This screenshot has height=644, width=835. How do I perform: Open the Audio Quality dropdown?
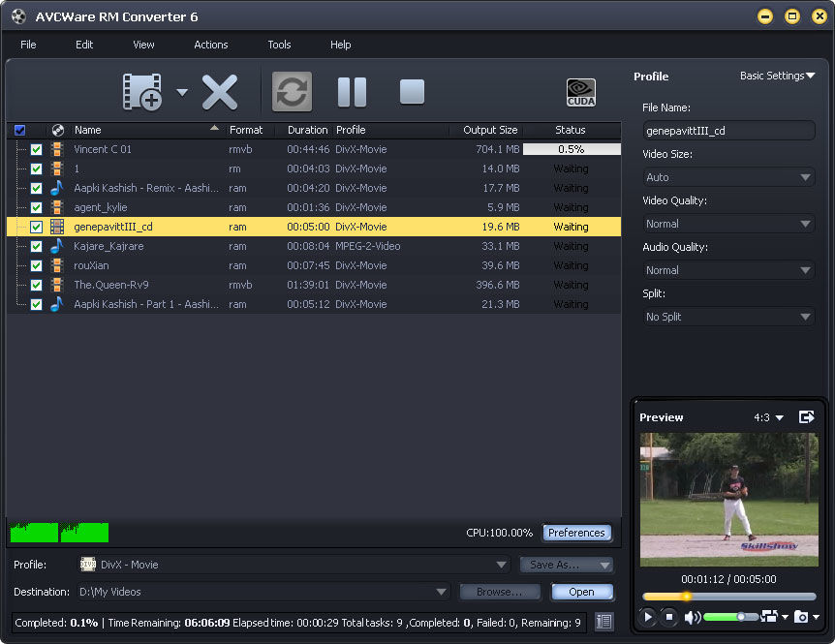point(728,270)
